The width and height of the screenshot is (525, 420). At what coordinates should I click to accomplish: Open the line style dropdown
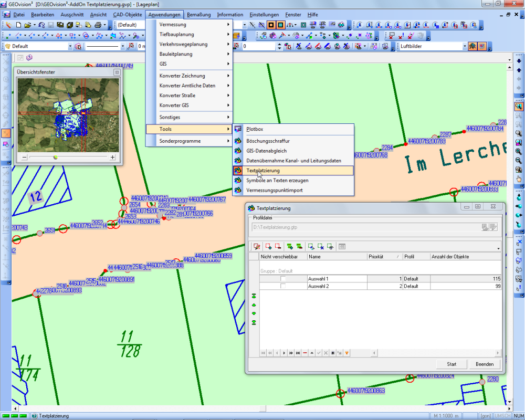[x=122, y=46]
